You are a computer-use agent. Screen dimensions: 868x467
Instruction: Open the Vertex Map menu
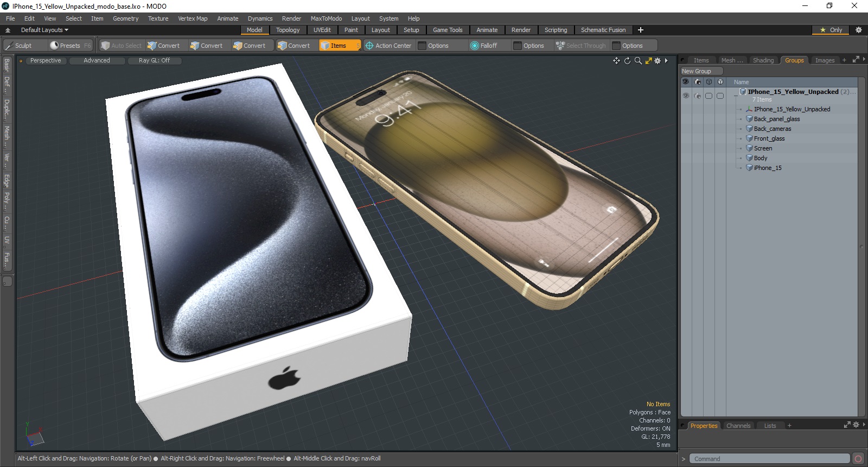point(193,18)
